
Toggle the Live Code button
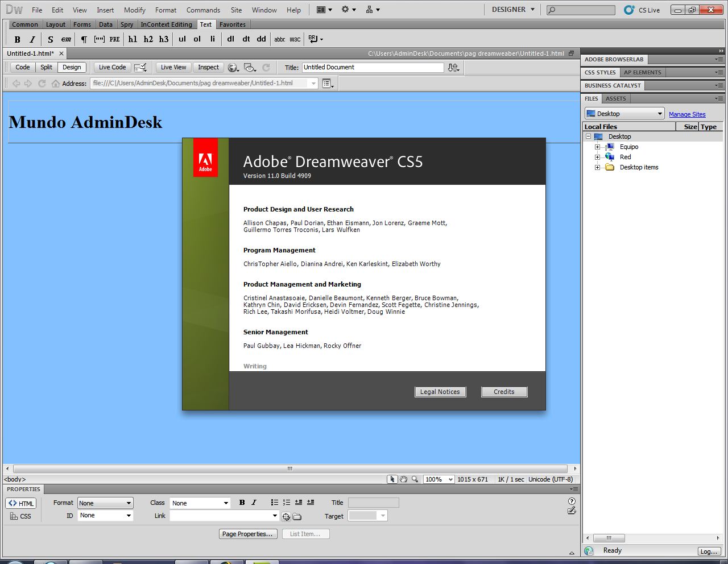click(x=112, y=67)
